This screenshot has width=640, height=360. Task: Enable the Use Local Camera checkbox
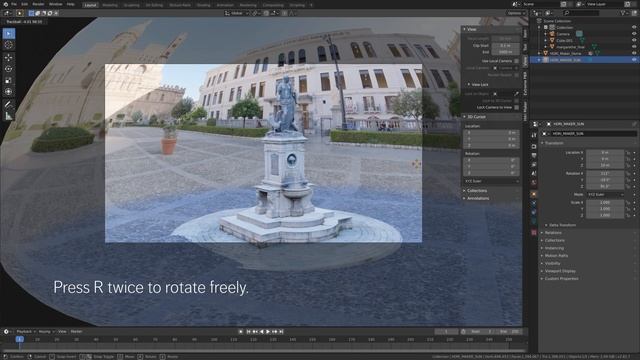tap(516, 61)
